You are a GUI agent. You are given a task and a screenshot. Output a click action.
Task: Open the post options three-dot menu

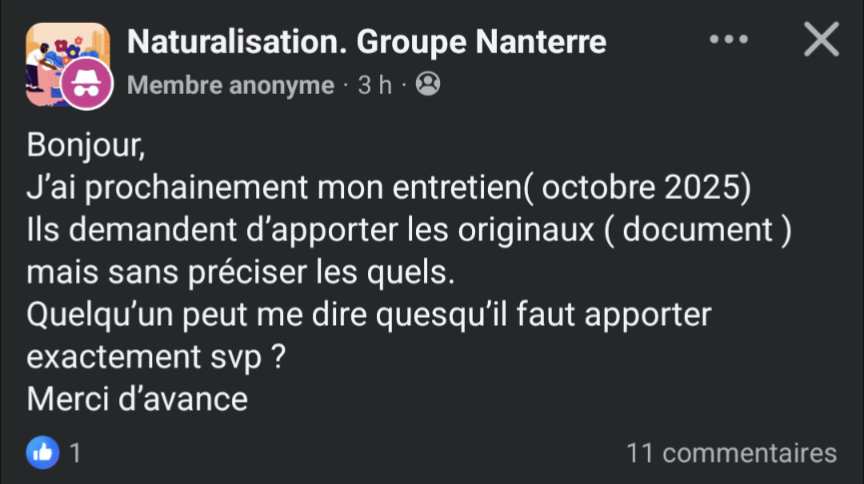(728, 40)
